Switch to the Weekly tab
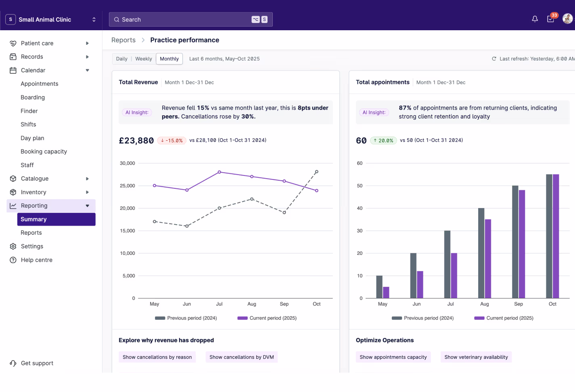The width and height of the screenshot is (575, 392). point(143,58)
